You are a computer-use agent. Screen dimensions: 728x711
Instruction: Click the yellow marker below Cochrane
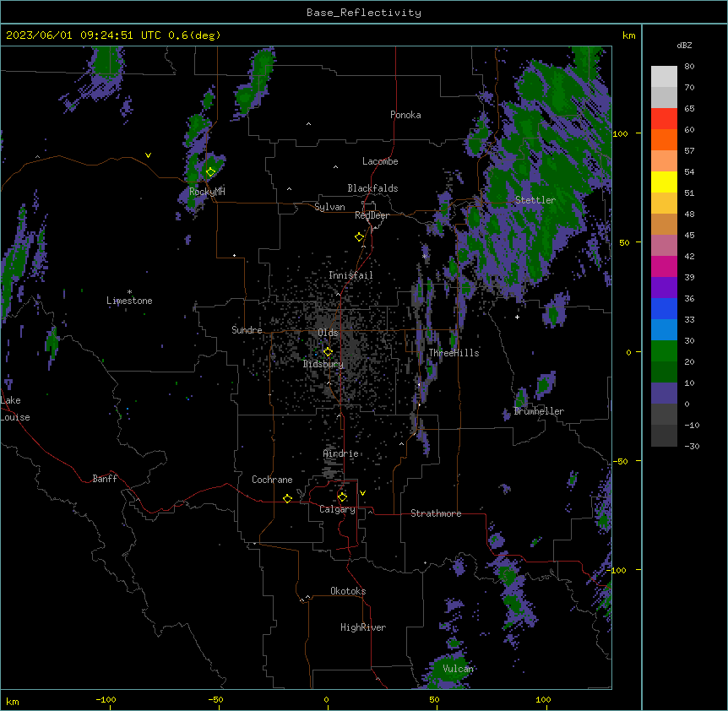tap(287, 498)
